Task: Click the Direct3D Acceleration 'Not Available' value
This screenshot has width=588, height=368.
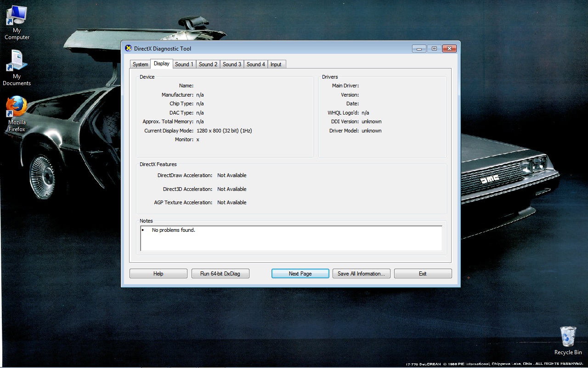Action: (232, 189)
